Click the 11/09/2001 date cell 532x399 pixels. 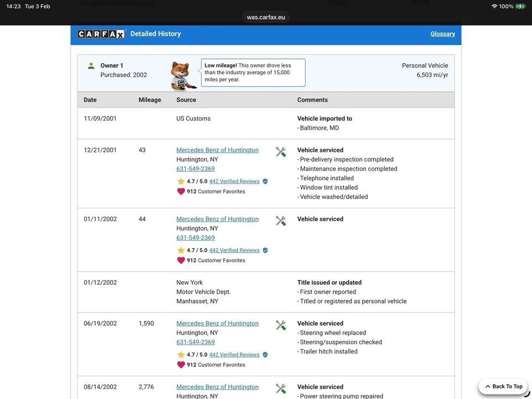[x=100, y=119]
